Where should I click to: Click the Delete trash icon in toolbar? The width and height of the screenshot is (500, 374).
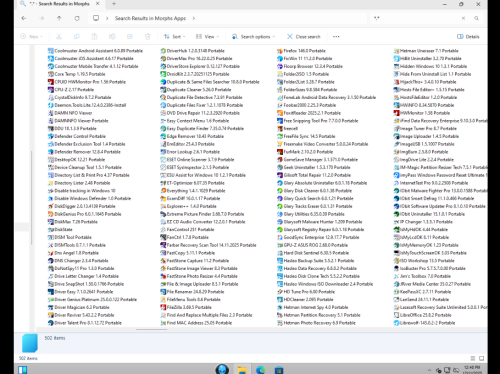pos(148,37)
